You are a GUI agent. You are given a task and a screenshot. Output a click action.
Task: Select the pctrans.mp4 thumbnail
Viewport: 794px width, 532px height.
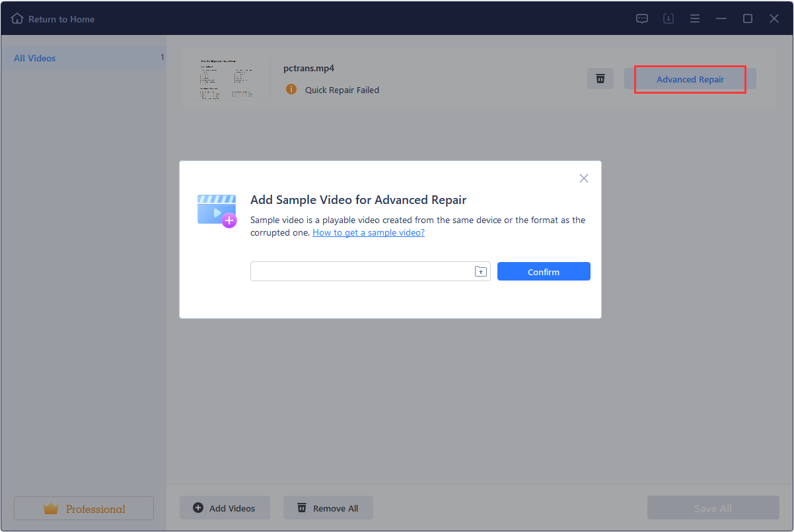230,79
